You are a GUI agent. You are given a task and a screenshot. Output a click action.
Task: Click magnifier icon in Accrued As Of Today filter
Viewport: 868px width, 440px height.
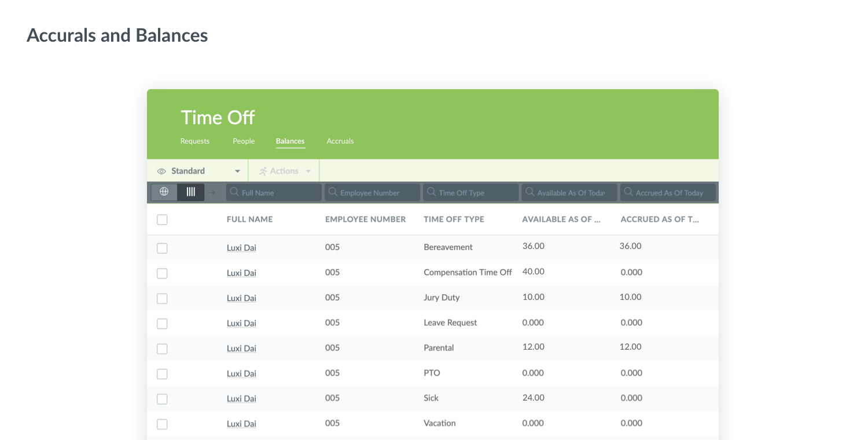(628, 192)
